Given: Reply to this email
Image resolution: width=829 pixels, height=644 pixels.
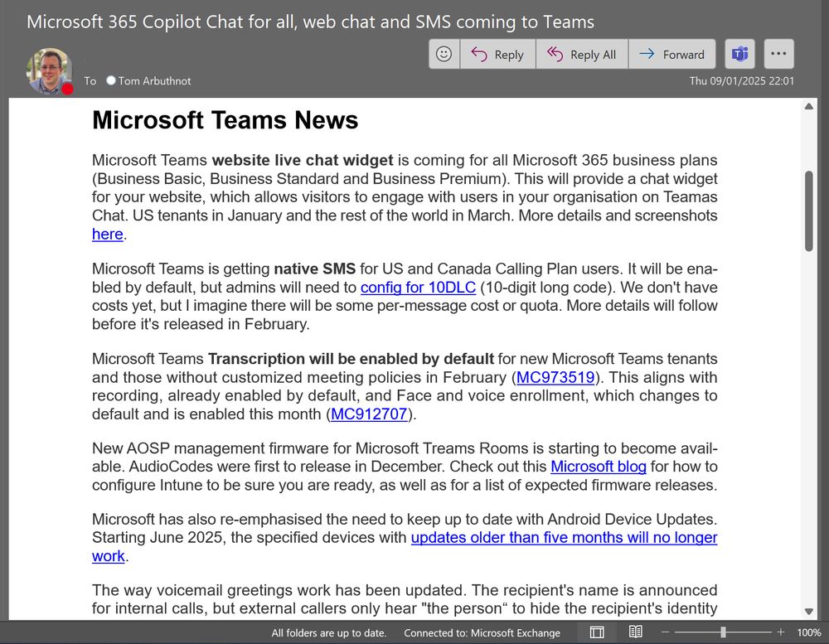Looking at the screenshot, I should pyautogui.click(x=497, y=54).
